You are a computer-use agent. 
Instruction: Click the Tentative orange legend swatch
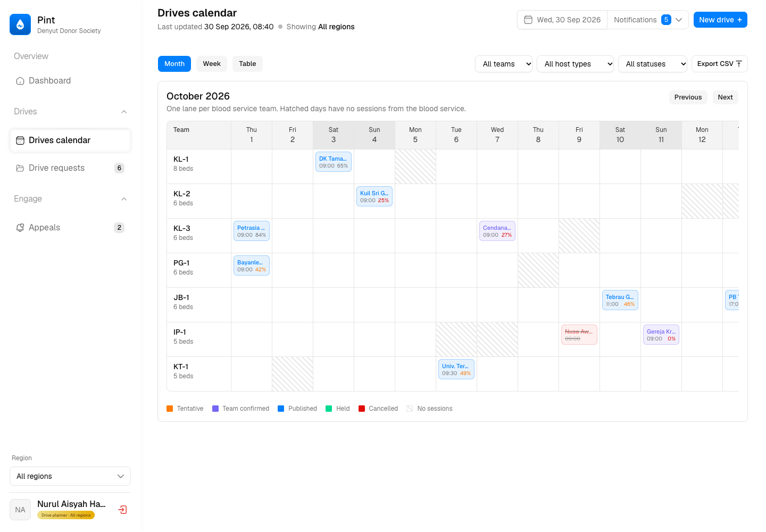pos(170,409)
